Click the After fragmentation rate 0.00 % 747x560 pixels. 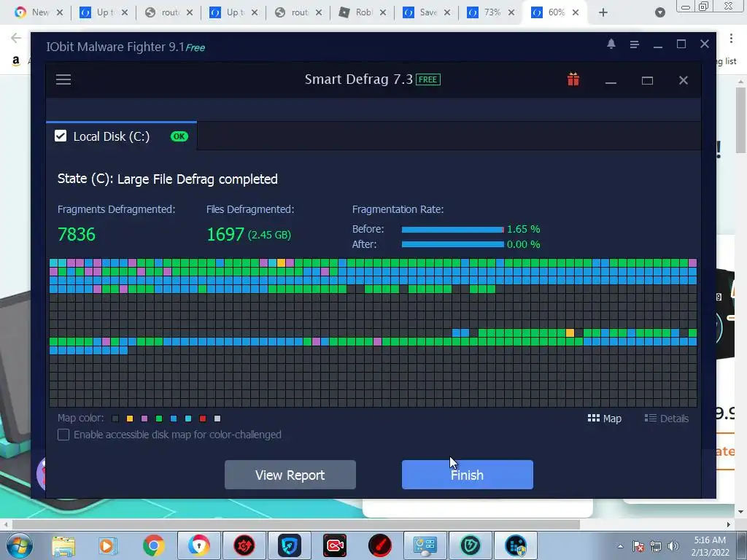coord(523,244)
